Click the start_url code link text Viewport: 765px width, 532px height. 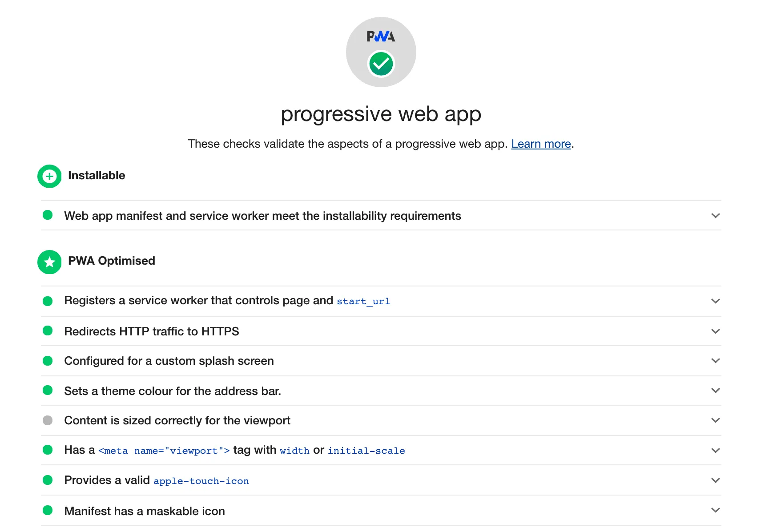363,302
